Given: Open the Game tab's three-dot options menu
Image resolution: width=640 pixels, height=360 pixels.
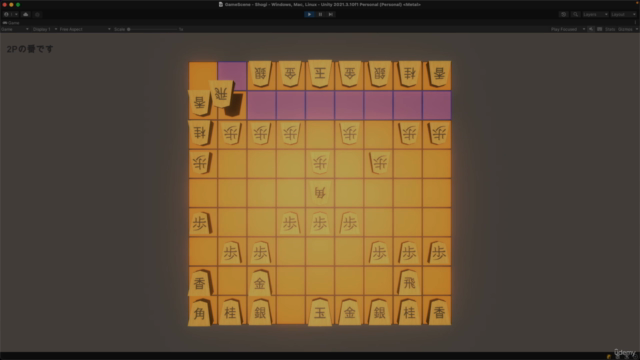Looking at the screenshot, I should click(635, 23).
